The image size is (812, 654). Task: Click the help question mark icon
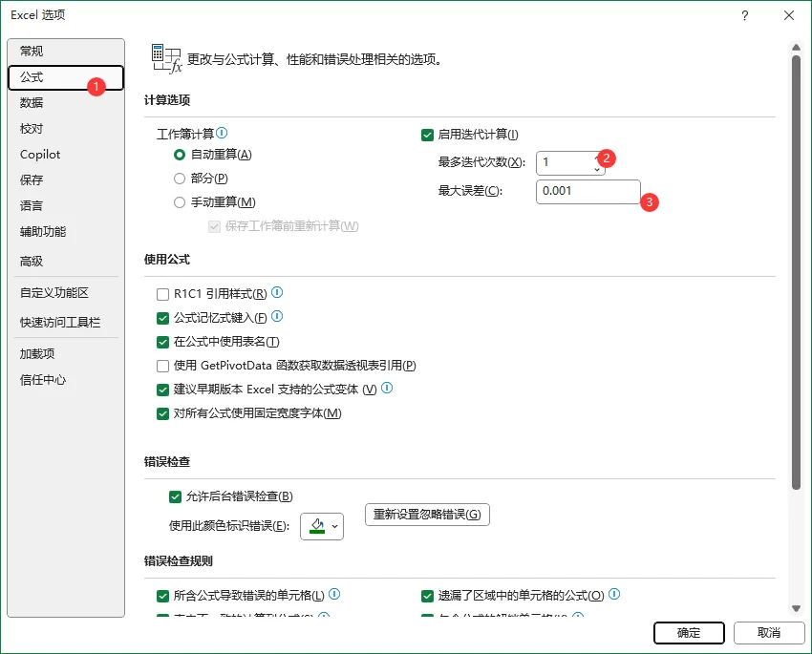coord(745,15)
